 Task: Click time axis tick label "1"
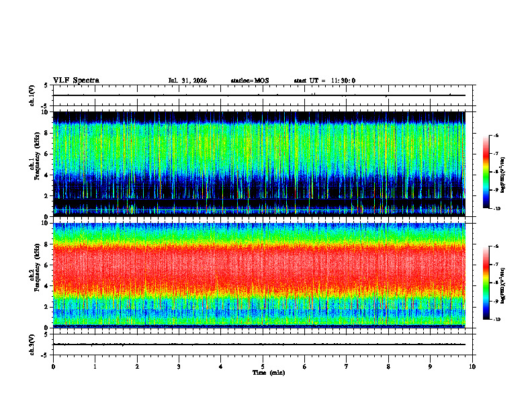pos(95,367)
